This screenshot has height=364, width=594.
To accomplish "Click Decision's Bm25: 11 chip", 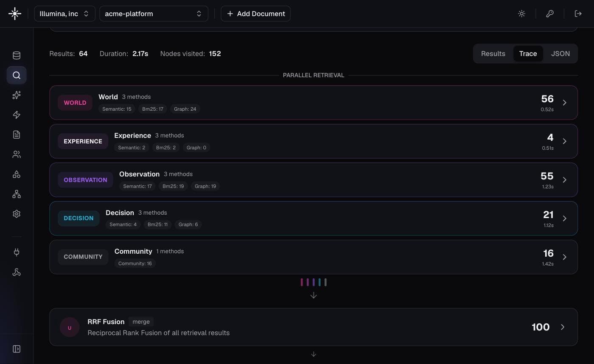I will click(x=157, y=224).
